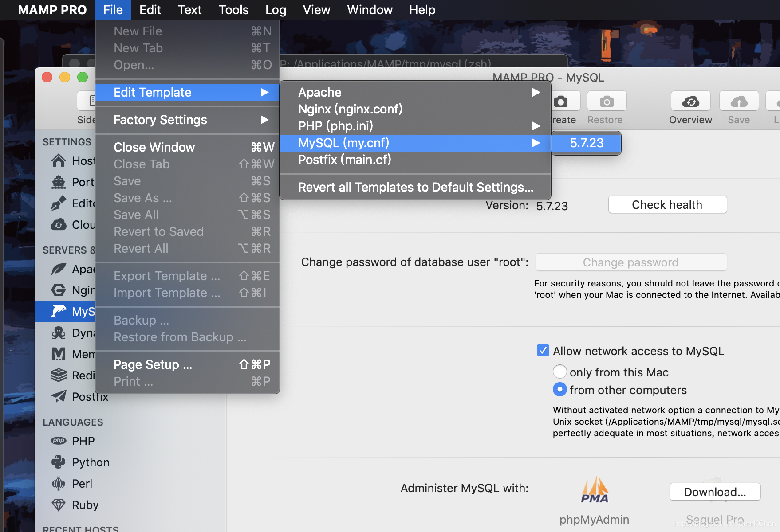The height and width of the screenshot is (532, 780).
Task: Click the Ports ship icon in sidebar
Action: (59, 182)
